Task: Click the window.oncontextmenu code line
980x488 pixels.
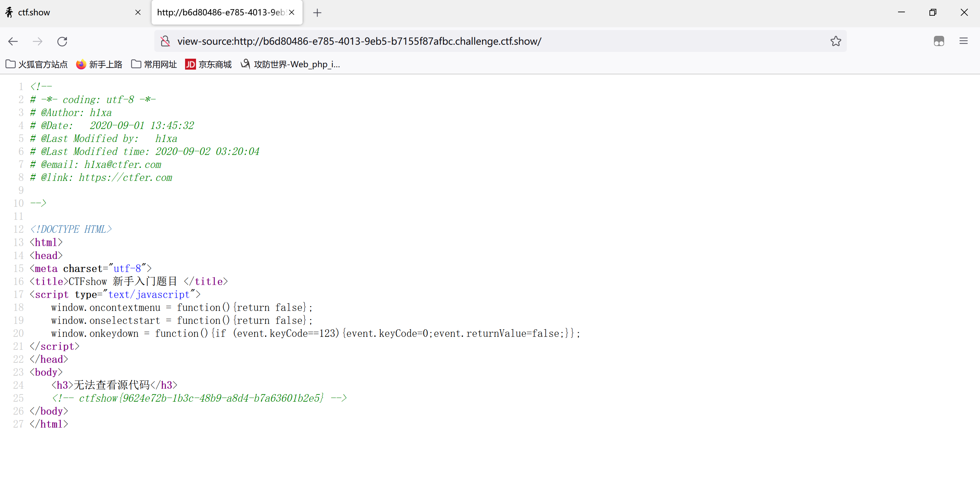Action: 182,307
